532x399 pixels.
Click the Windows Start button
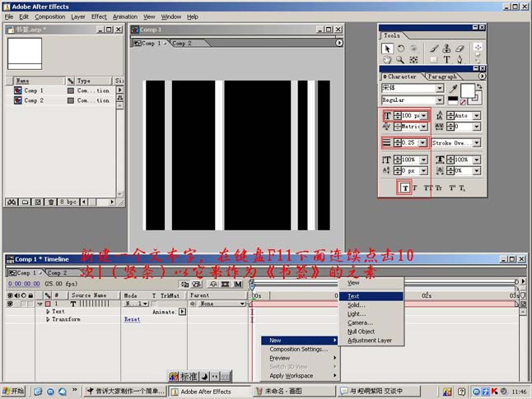click(14, 392)
